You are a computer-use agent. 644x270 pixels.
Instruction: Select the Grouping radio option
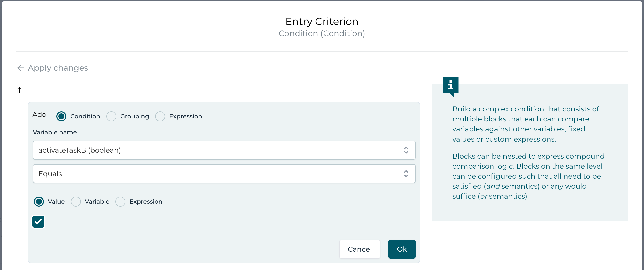[111, 116]
